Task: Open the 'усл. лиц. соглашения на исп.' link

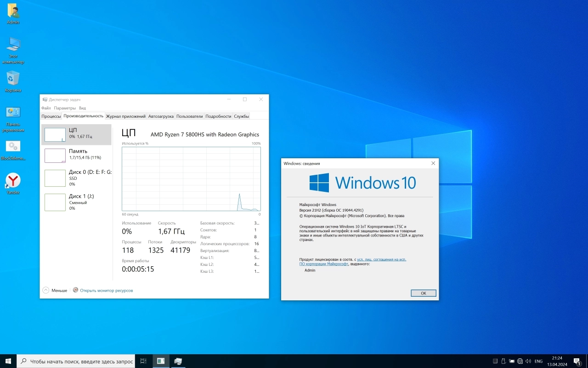Action: (x=381, y=259)
